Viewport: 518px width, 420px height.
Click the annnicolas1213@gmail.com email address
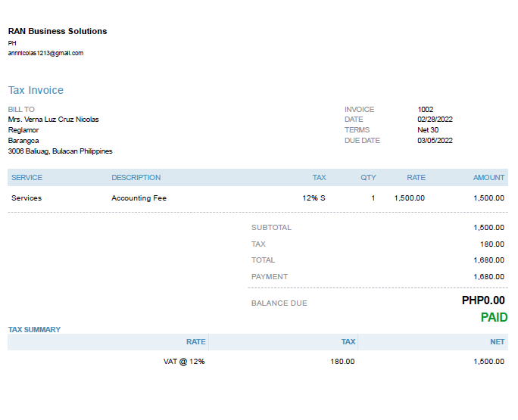pos(45,53)
